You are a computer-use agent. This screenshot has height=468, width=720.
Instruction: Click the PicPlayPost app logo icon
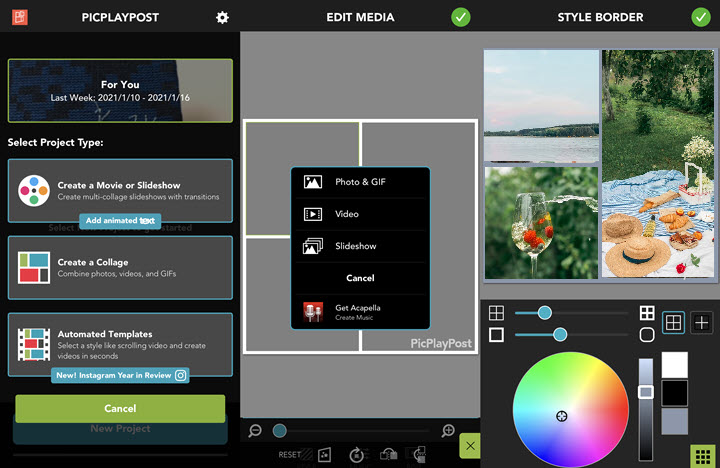pyautogui.click(x=20, y=17)
